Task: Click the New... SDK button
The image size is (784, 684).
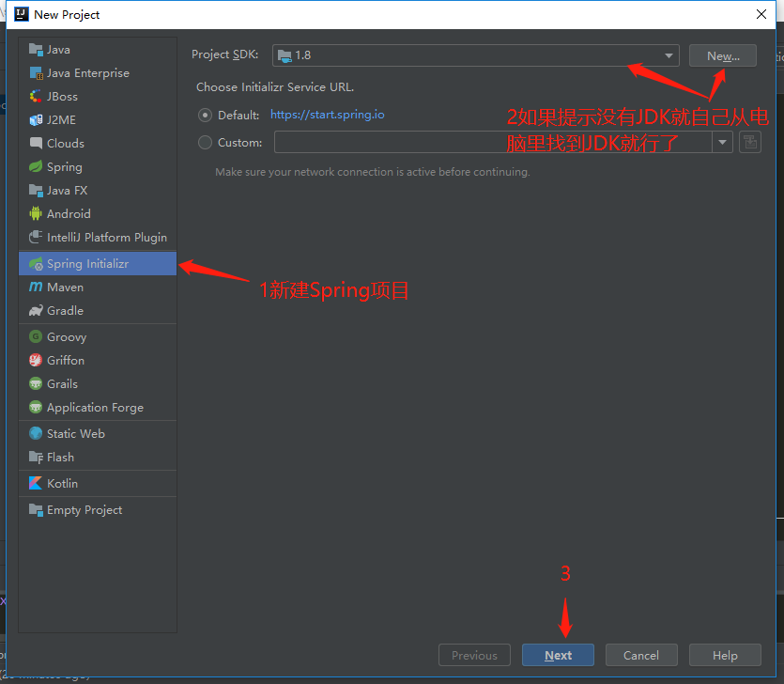Action: pyautogui.click(x=722, y=55)
